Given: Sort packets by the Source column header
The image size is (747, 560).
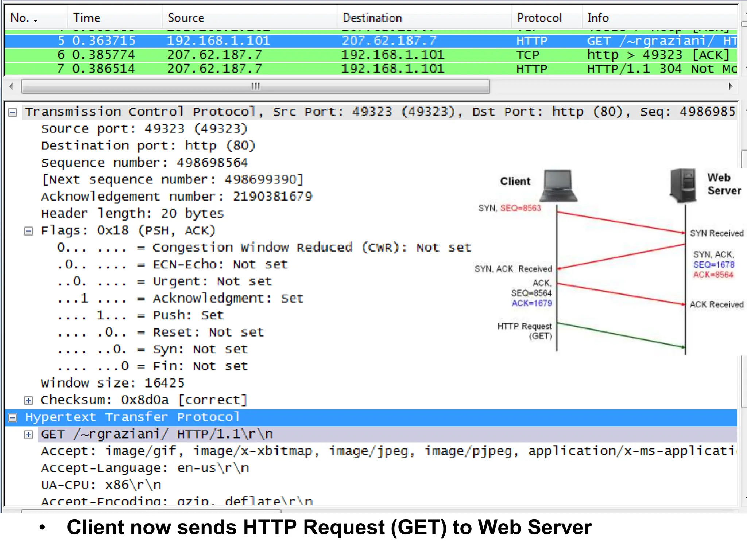Looking at the screenshot, I should [249, 18].
